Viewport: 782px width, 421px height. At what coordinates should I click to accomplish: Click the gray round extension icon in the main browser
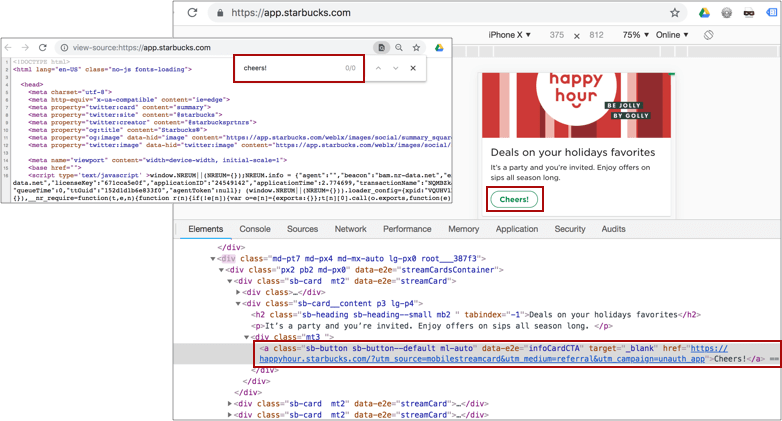727,13
